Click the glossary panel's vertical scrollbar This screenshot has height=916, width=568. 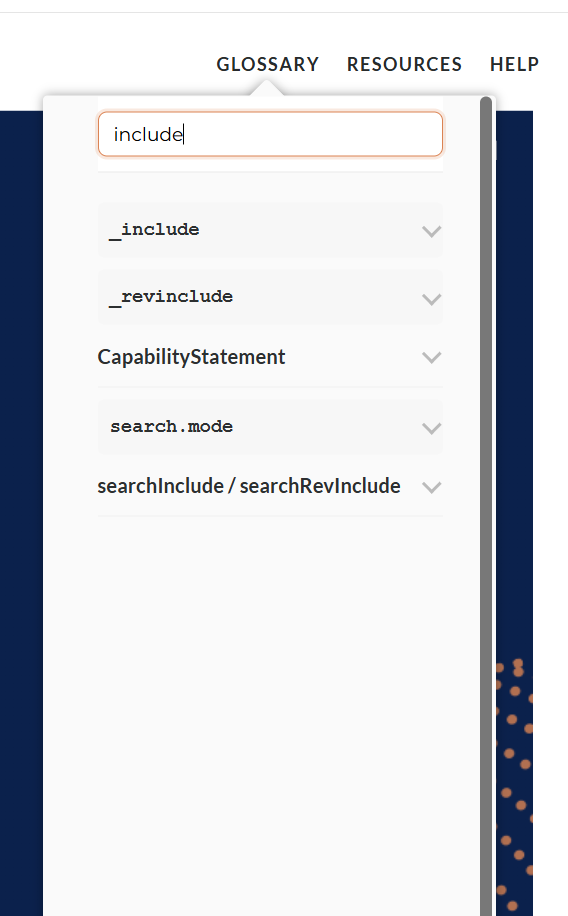tap(486, 506)
